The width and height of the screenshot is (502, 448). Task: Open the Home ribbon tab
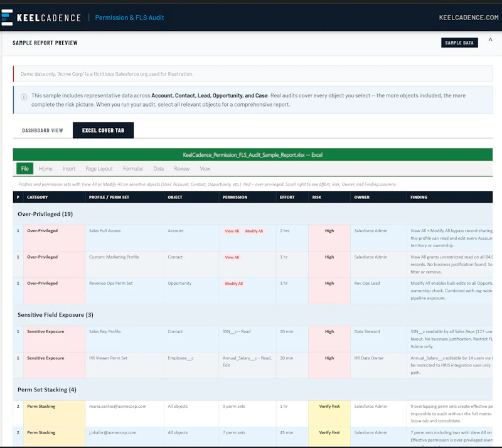(45, 168)
